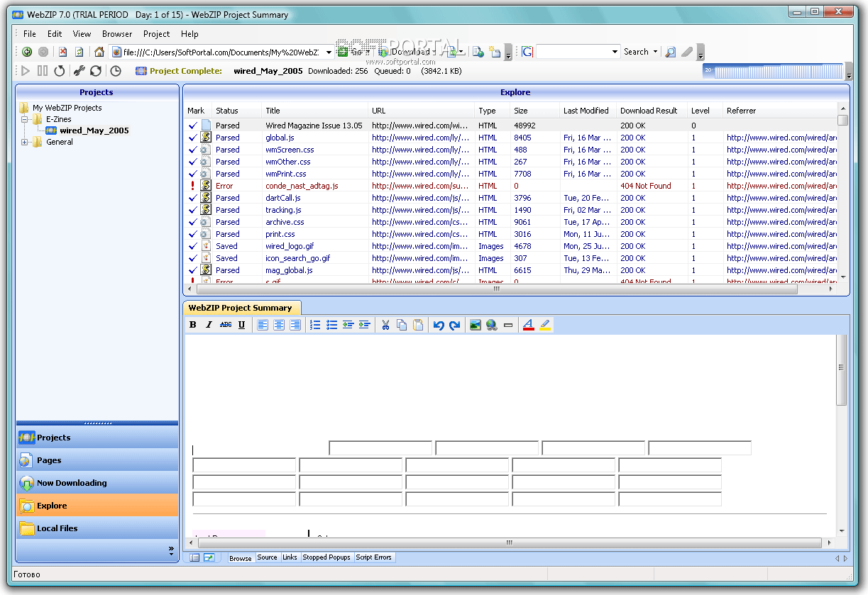This screenshot has height=595, width=868.
Task: Toggle Italic formatting in the editor
Action: pyautogui.click(x=209, y=325)
